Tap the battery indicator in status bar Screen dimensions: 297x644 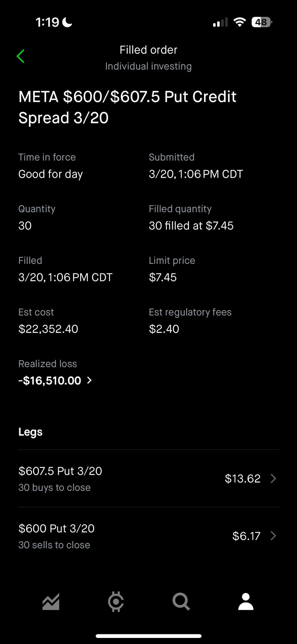click(x=262, y=22)
